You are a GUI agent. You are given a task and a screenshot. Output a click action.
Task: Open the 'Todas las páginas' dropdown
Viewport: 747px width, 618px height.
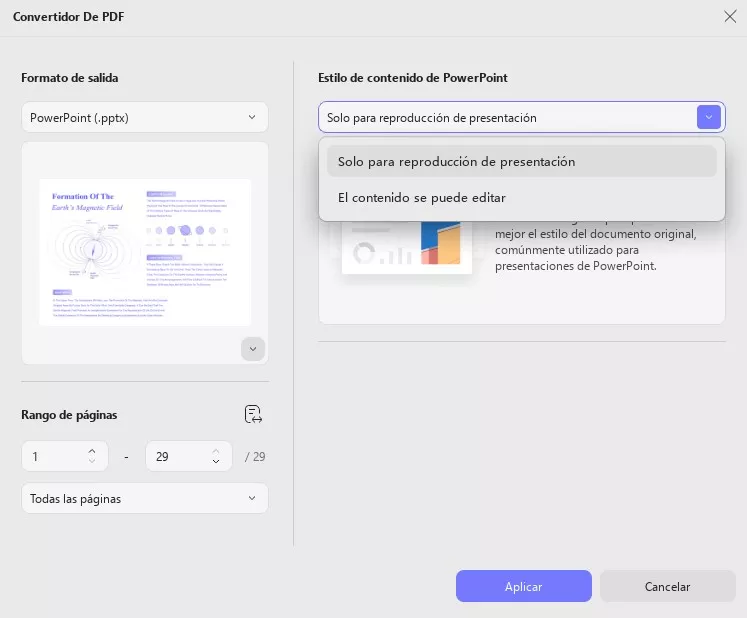(x=145, y=498)
